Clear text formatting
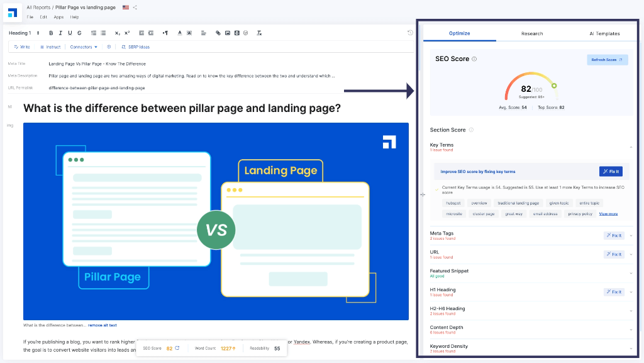Screen dimensions: 644x363 [259, 33]
